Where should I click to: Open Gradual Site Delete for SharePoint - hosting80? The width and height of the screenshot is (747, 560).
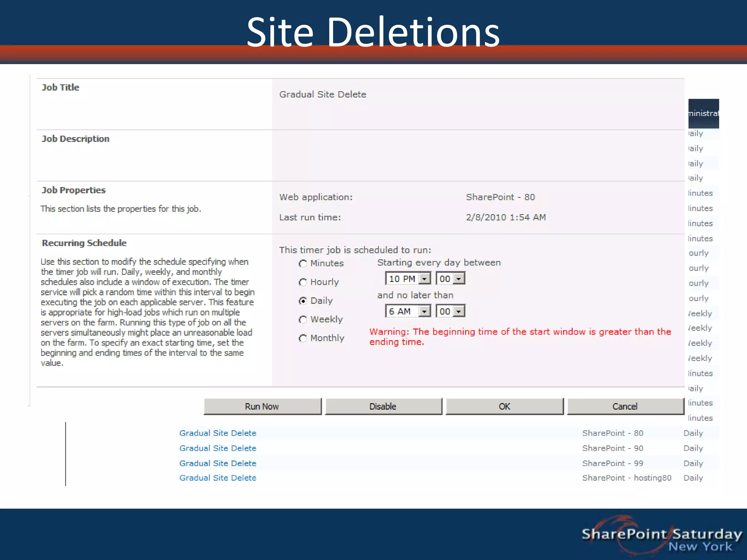[218, 478]
